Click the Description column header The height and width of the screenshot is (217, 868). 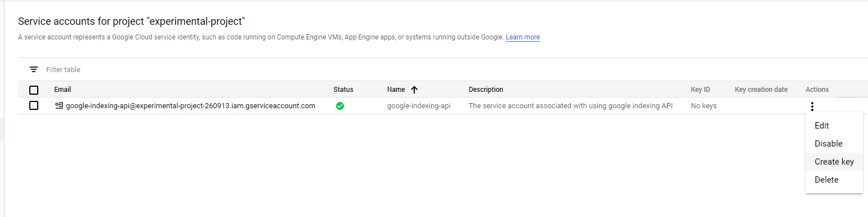coord(486,90)
